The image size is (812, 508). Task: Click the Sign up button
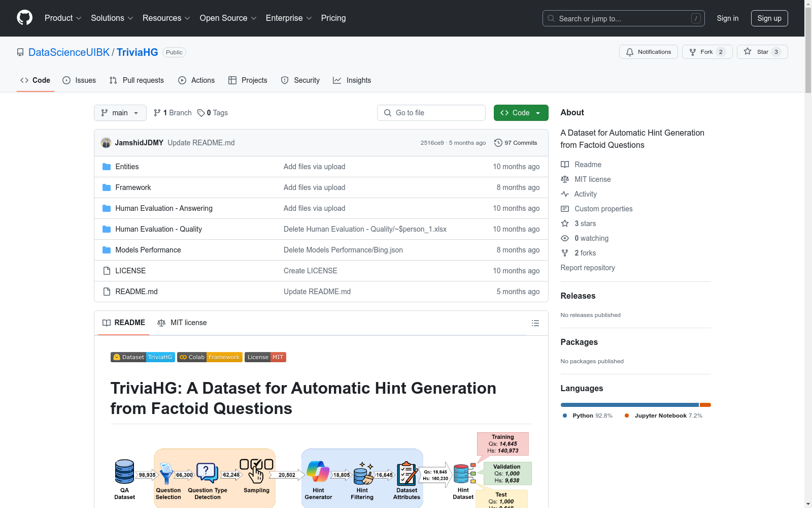tap(769, 18)
